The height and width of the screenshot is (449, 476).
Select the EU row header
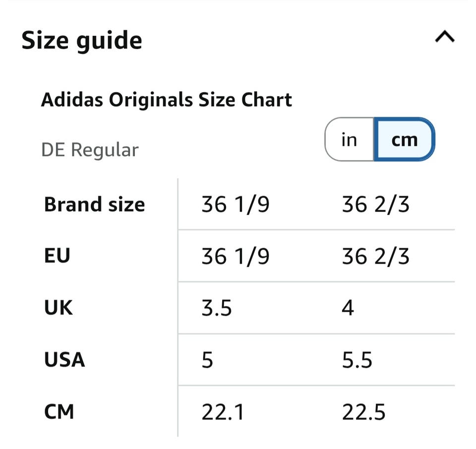point(57,256)
